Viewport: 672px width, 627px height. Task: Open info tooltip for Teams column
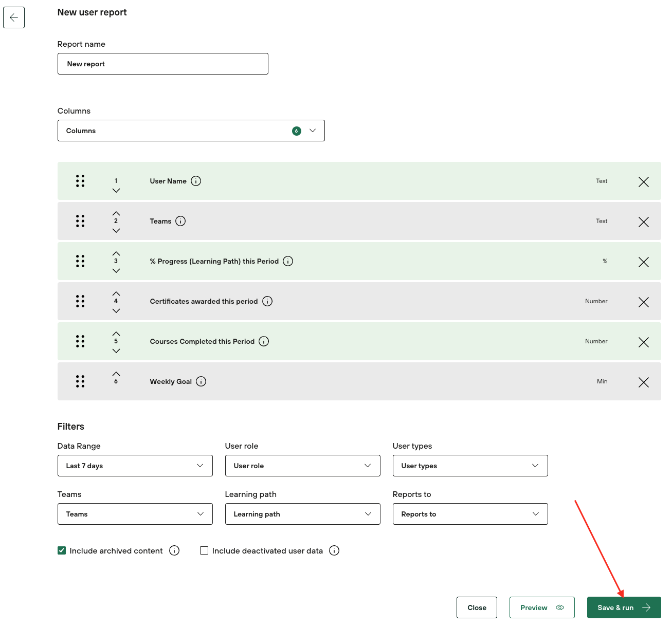coord(180,221)
